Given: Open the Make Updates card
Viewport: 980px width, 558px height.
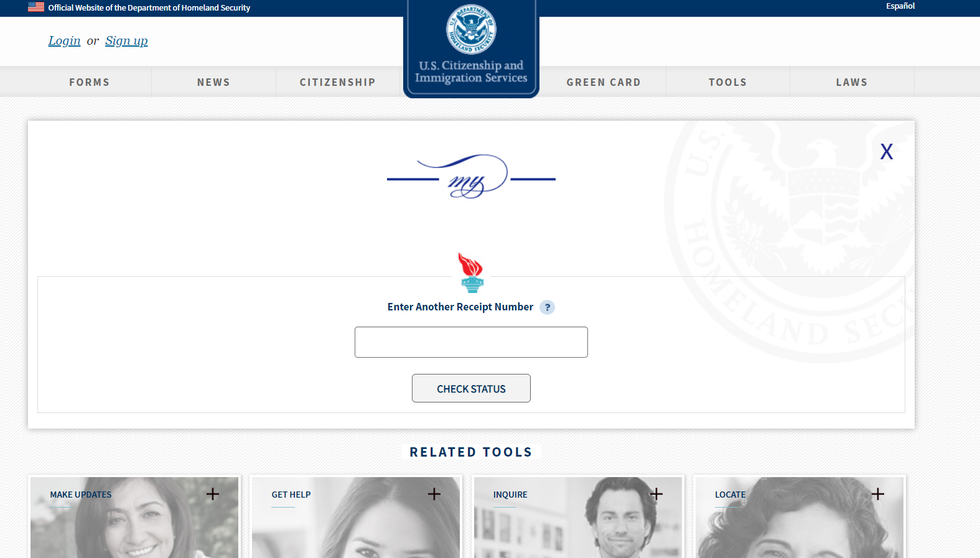Looking at the screenshot, I should pyautogui.click(x=134, y=518).
